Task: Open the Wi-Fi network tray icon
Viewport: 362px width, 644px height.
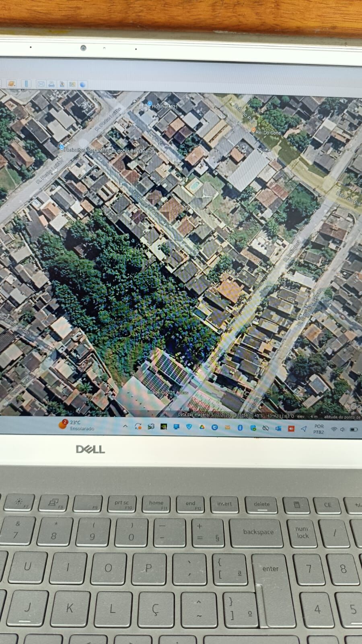Action: click(x=334, y=429)
